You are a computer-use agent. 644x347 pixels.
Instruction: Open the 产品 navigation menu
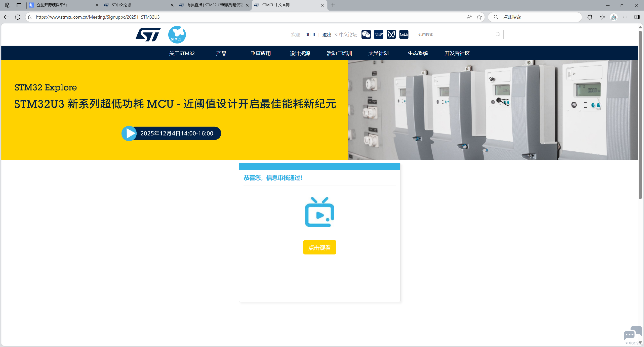221,53
